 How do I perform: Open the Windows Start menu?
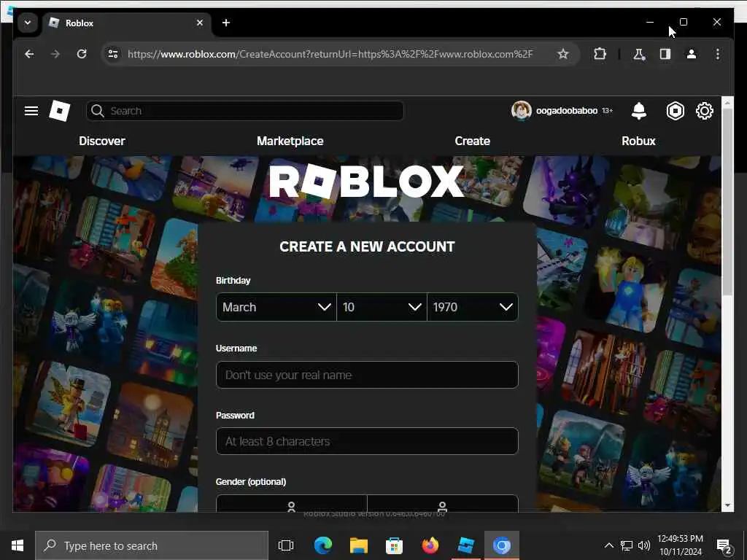pos(18,545)
